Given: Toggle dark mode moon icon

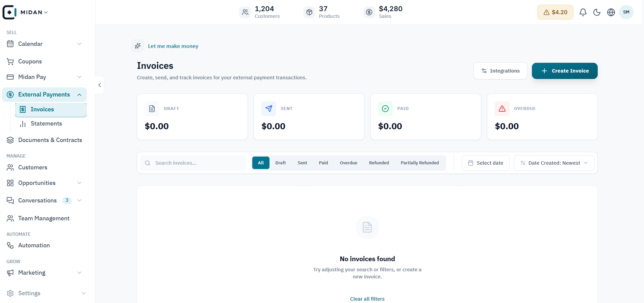Looking at the screenshot, I should [597, 12].
